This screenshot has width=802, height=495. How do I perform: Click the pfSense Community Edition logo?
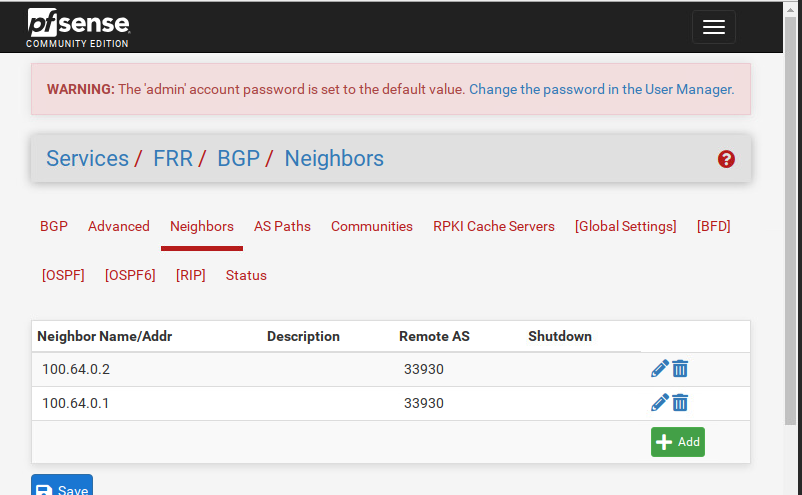tap(78, 27)
